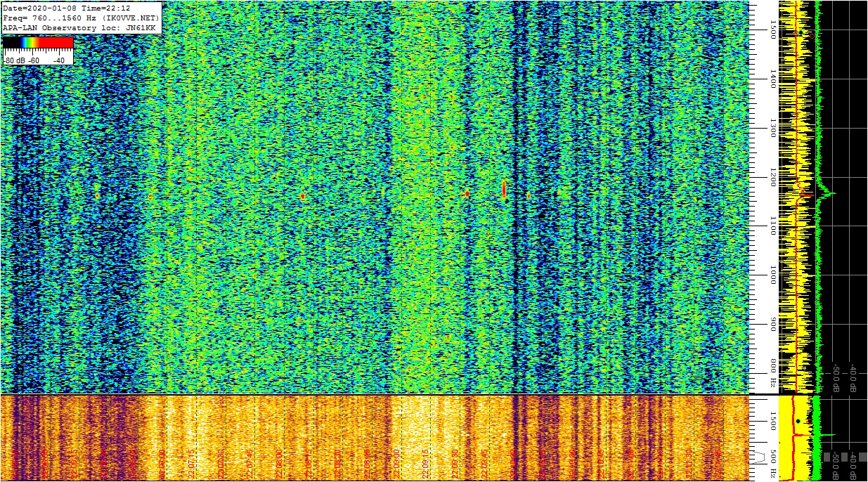The height and width of the screenshot is (482, 868).
Task: Click the -40 legend label under color bar
Action: point(60,60)
